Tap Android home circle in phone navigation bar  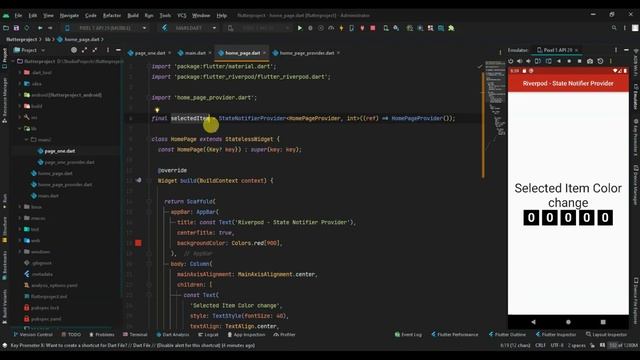click(568, 322)
